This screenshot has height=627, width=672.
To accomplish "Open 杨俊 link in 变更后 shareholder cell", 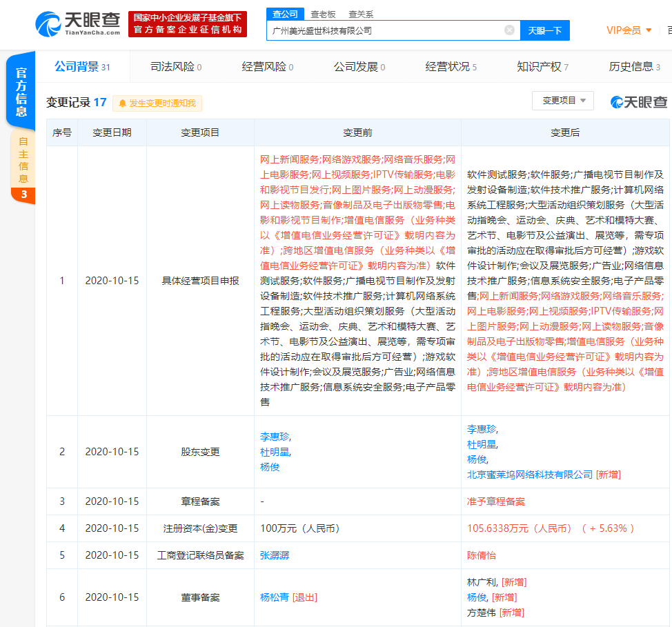I will point(477,459).
